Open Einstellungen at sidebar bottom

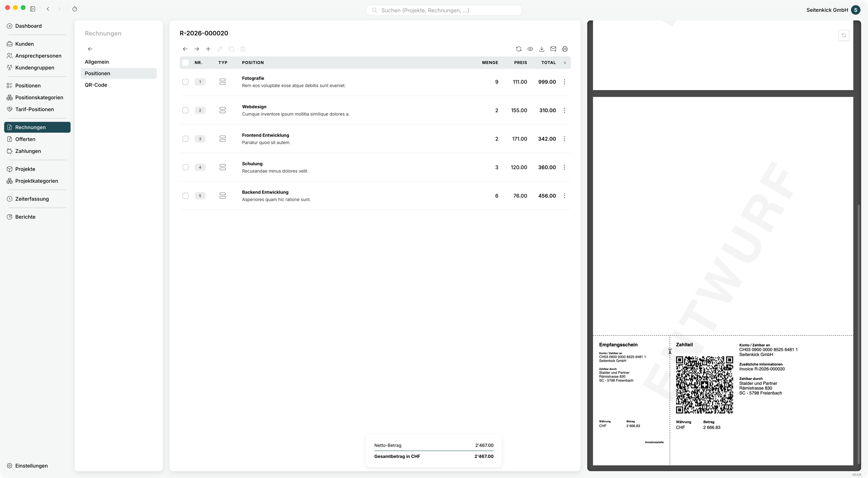(x=37, y=466)
